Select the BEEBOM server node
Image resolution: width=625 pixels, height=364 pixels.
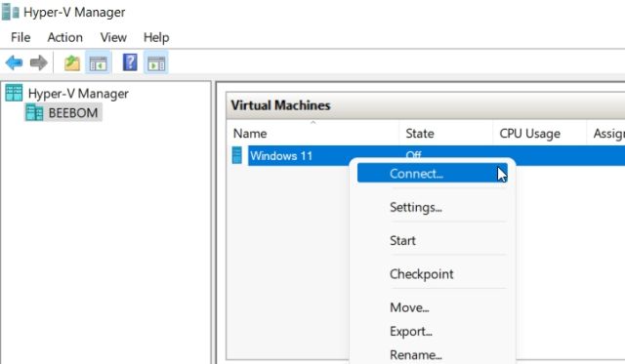click(x=73, y=112)
